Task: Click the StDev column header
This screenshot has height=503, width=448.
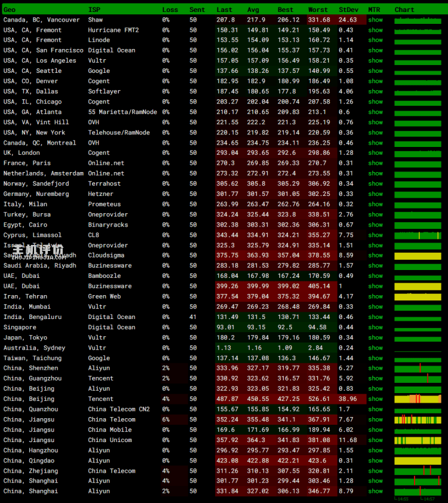Action: coord(348,10)
